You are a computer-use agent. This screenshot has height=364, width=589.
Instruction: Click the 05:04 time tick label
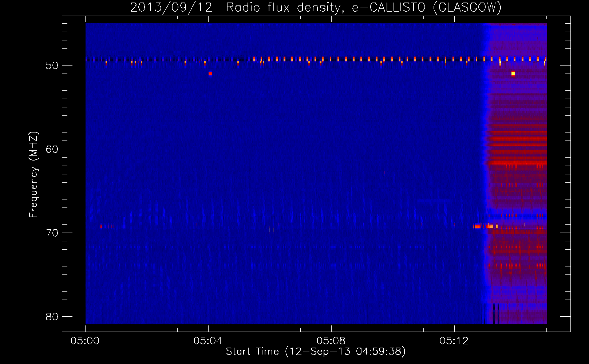[208, 341]
